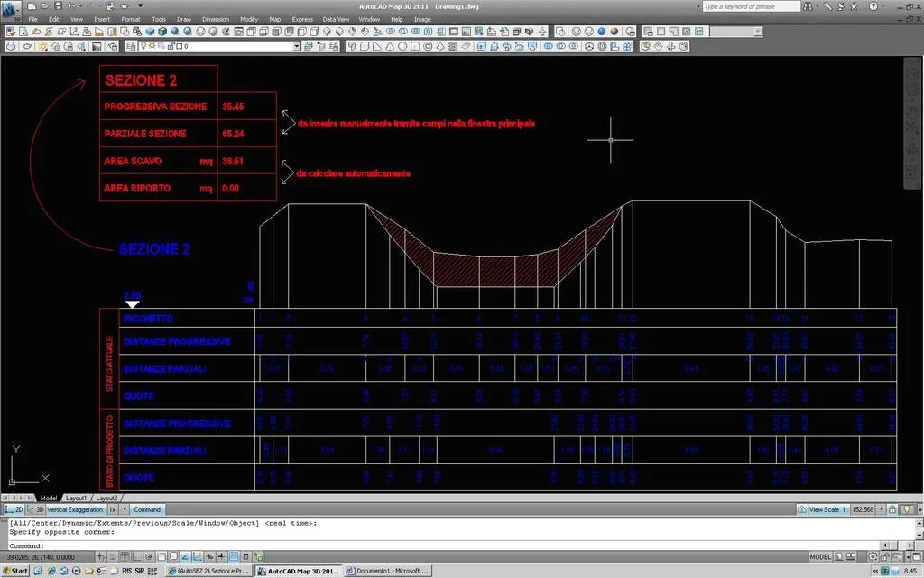This screenshot has width=924, height=578.
Task: Click the Windows Start button
Action: pyautogui.click(x=14, y=571)
